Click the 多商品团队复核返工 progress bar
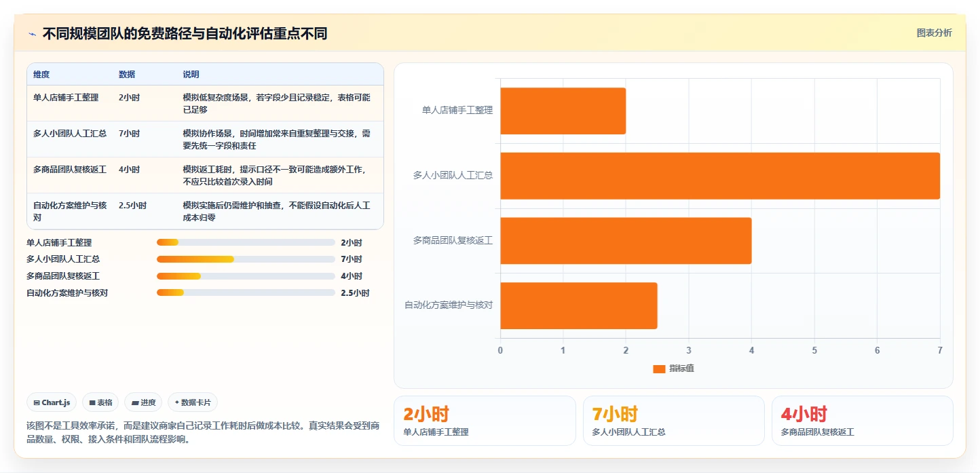 [x=246, y=276]
